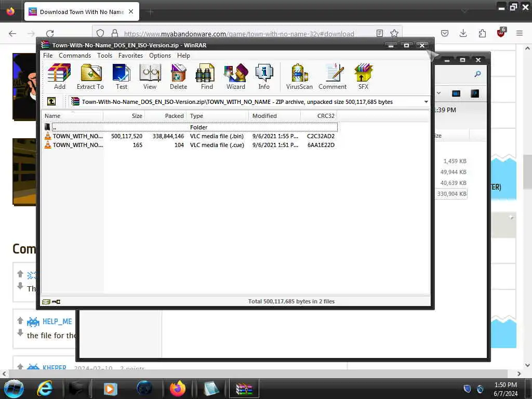
Task: Run VirusScan on the archive
Action: [299, 76]
